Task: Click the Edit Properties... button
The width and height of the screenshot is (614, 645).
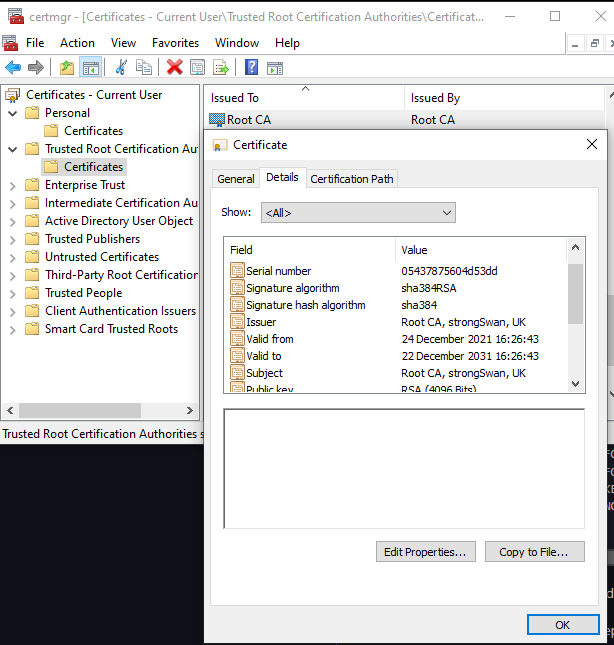Action: point(426,552)
